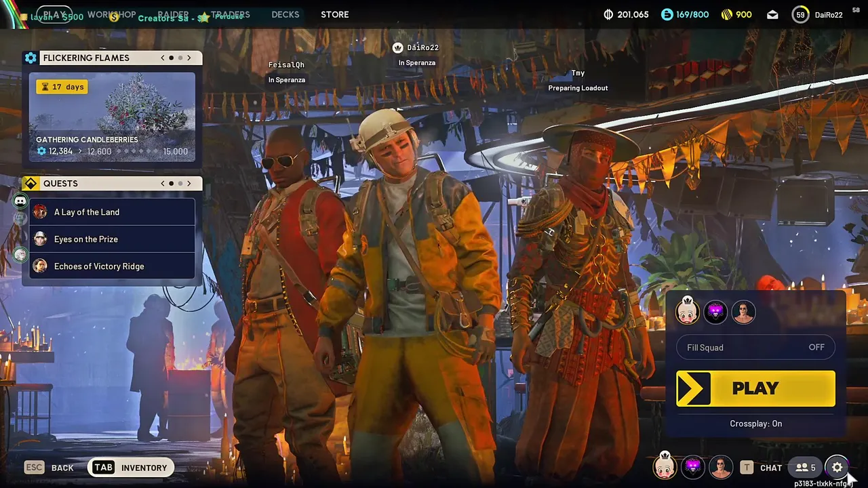Image resolution: width=868 pixels, height=488 pixels.
Task: Open the friends list showing 5
Action: tap(806, 467)
